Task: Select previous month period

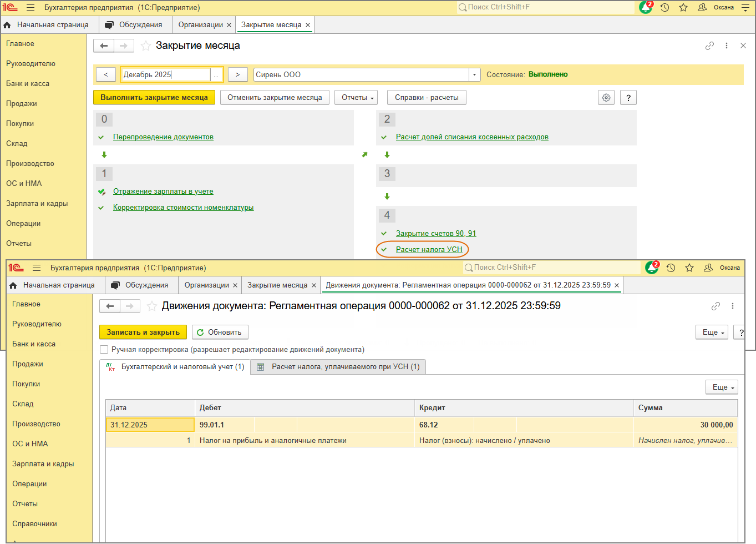Action: coord(106,74)
